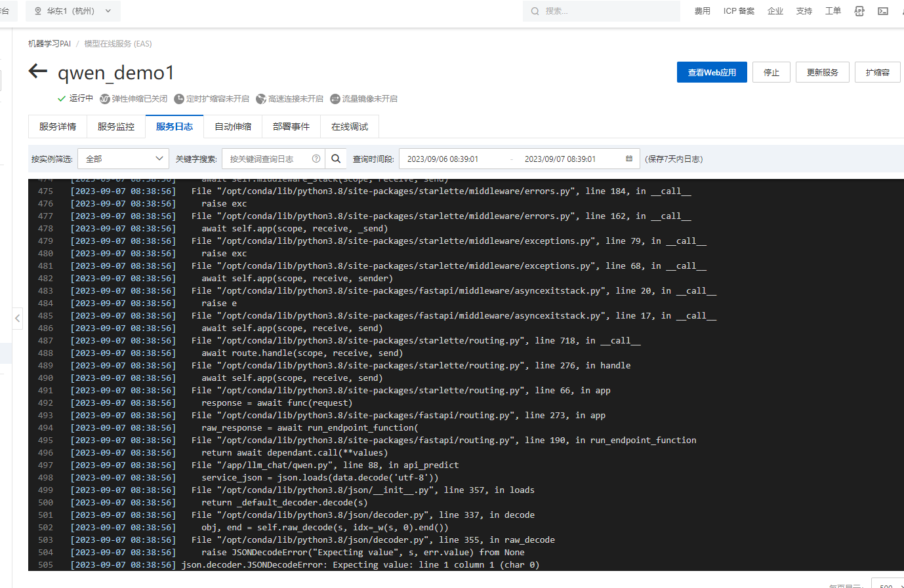Stop the service with the 停止 button
The height and width of the screenshot is (588, 904).
[x=771, y=72]
